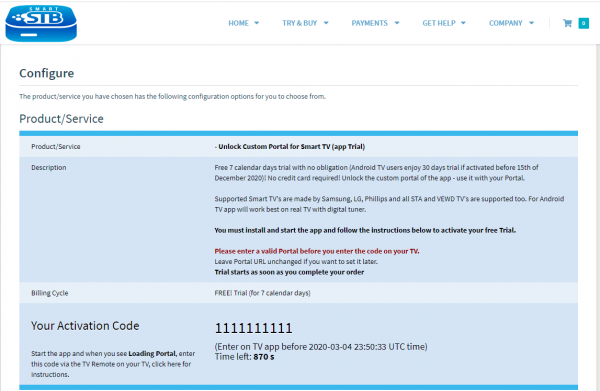The image size is (600, 391).
Task: Open the COMPANY menu
Action: pyautogui.click(x=505, y=23)
